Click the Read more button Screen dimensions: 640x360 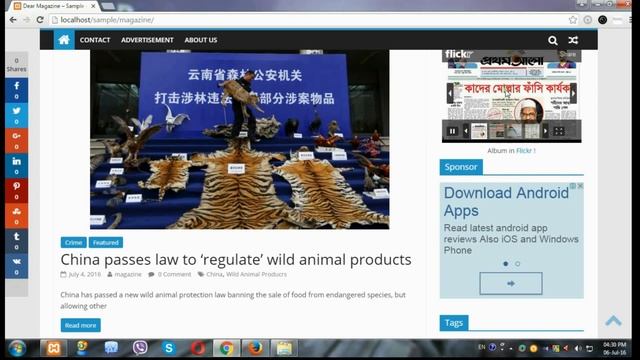pos(80,325)
